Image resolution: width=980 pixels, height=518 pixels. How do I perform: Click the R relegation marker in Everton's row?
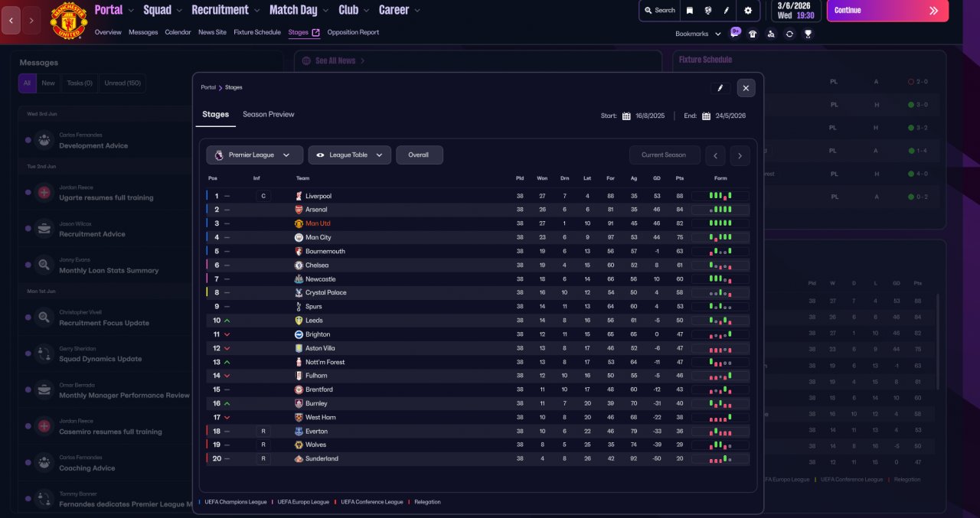pyautogui.click(x=263, y=431)
